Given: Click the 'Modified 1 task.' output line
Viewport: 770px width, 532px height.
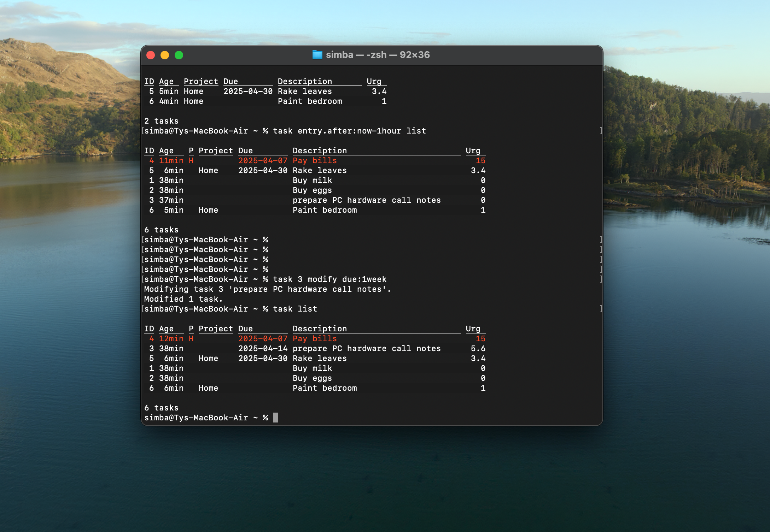Looking at the screenshot, I should click(183, 299).
